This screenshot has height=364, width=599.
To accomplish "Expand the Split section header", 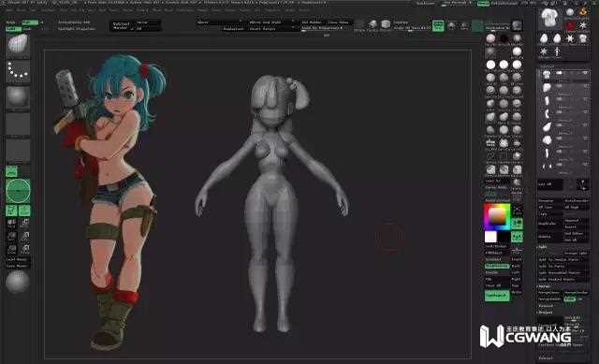I will 543,247.
